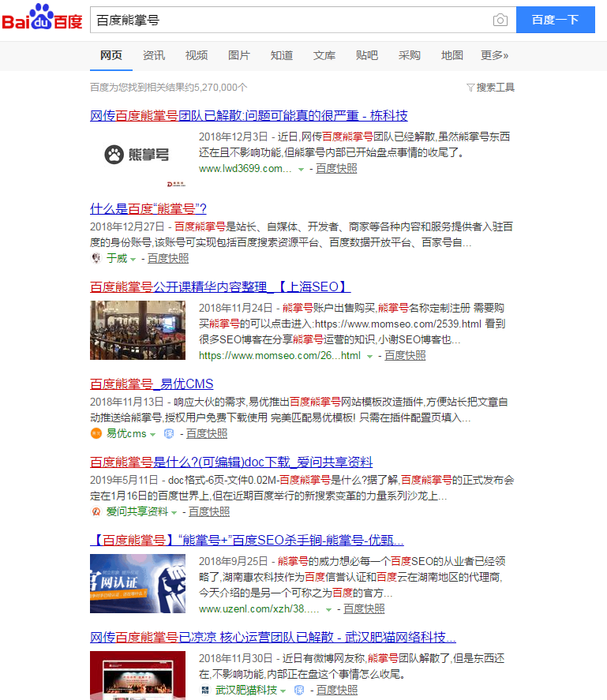Open camera image search icon
The width and height of the screenshot is (607, 700).
click(x=500, y=20)
